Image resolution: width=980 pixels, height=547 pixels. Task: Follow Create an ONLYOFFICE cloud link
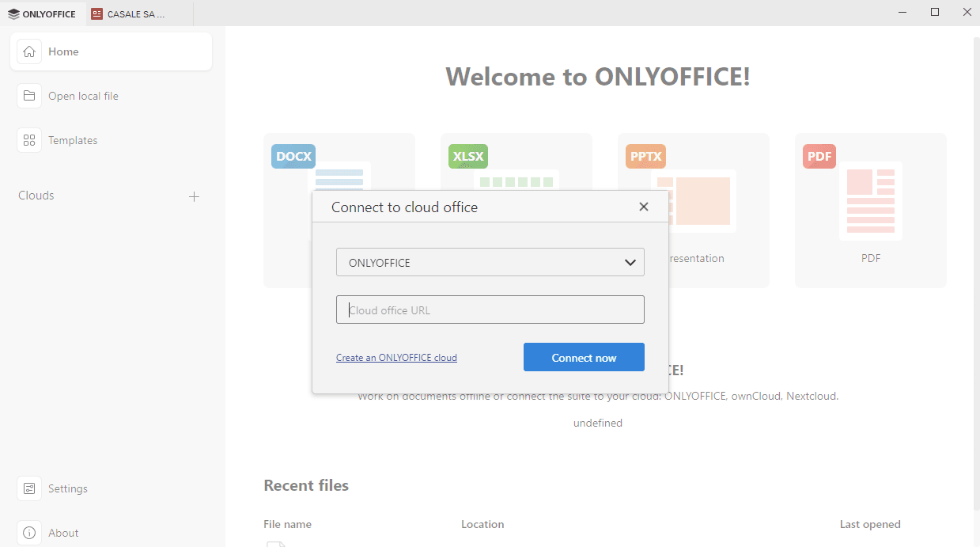coord(396,358)
